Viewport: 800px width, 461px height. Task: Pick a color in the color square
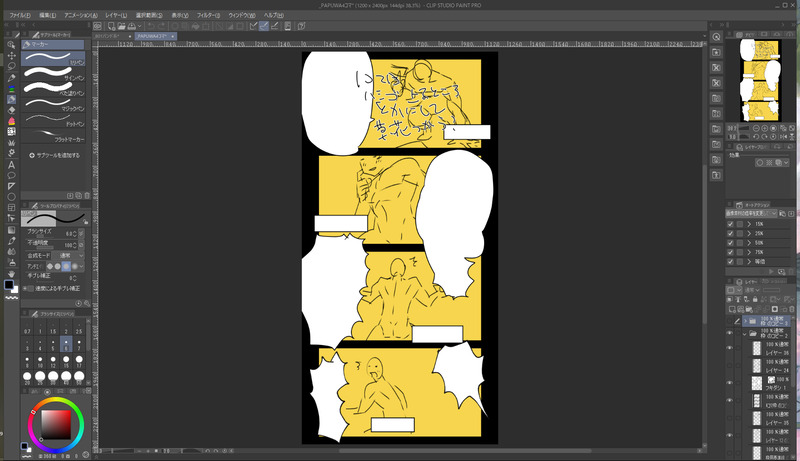pyautogui.click(x=56, y=424)
